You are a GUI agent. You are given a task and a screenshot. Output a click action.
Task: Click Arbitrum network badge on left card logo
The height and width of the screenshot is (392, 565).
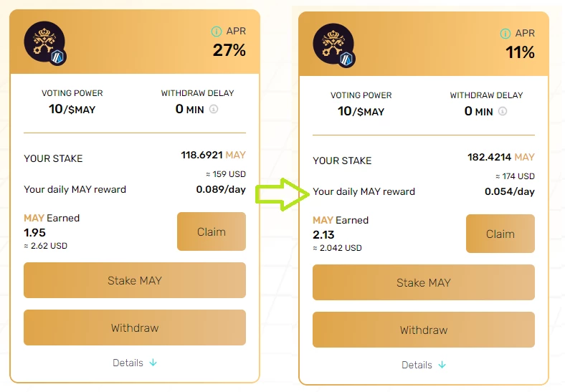point(57,57)
